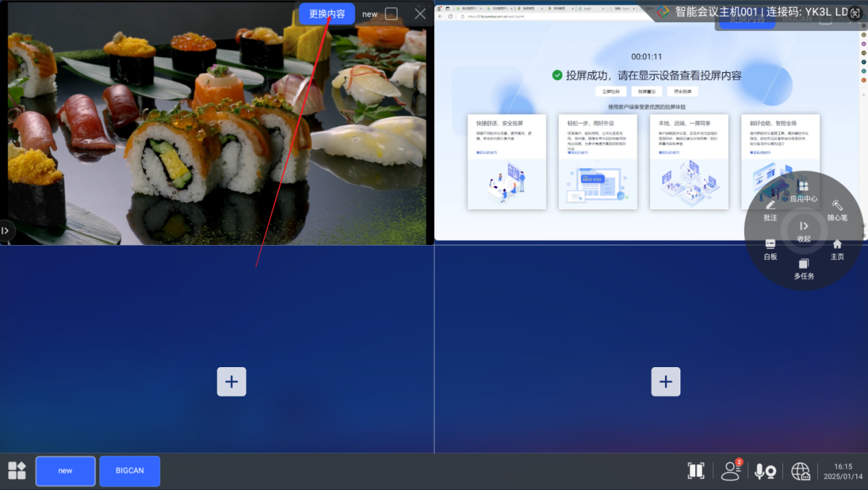Expand the left side panel arrow
Image resolution: width=868 pixels, height=490 pixels.
[x=5, y=231]
